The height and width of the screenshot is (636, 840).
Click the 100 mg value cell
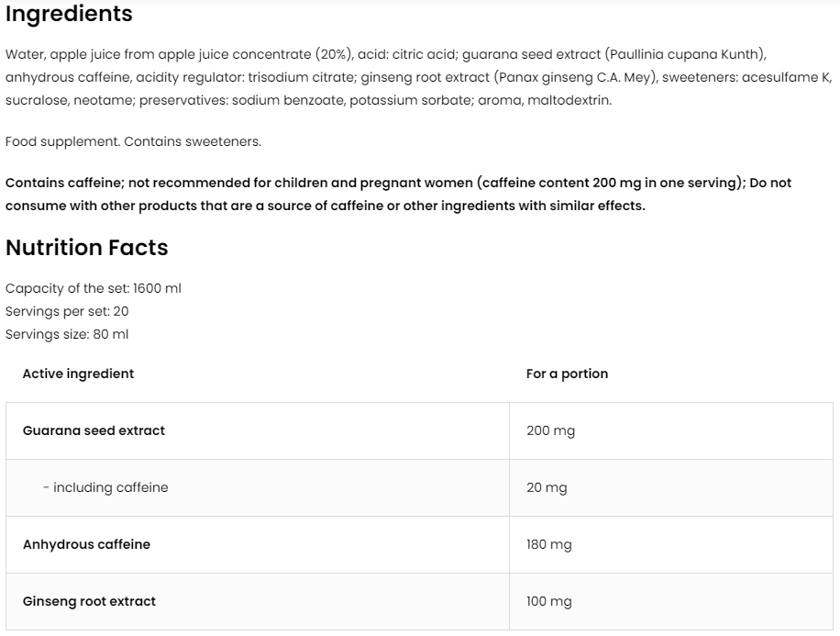[548, 601]
